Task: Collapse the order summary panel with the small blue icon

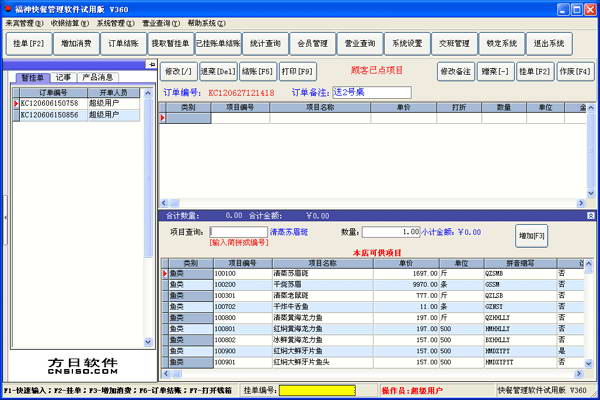Action: [x=589, y=214]
